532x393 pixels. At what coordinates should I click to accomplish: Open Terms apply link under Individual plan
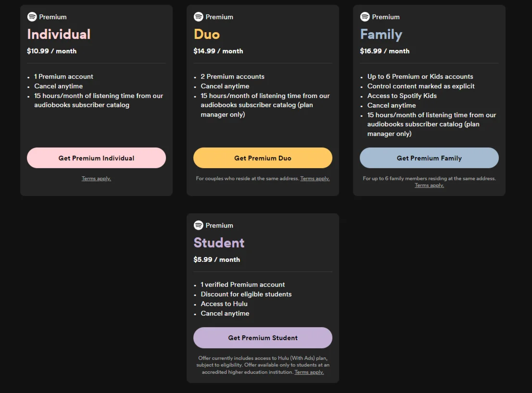96,179
